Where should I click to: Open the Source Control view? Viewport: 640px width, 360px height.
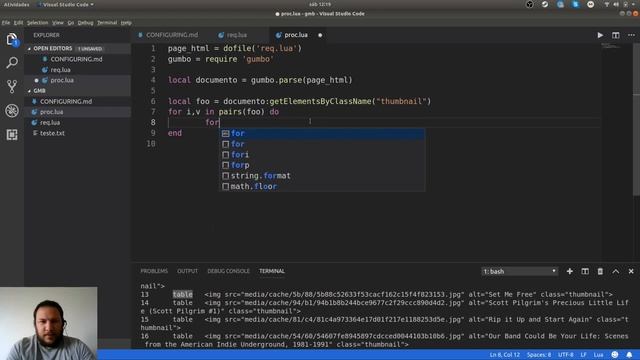[12, 87]
